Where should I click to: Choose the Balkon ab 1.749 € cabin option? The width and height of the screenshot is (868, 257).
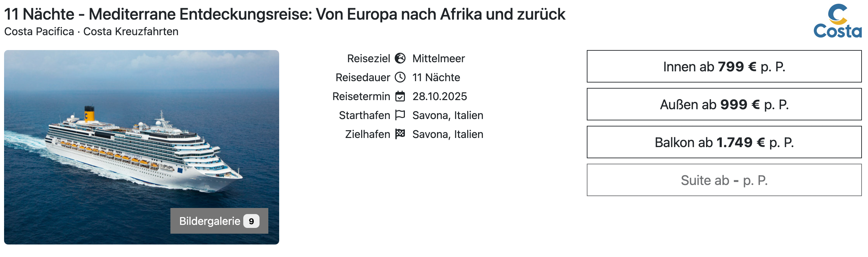click(x=724, y=142)
